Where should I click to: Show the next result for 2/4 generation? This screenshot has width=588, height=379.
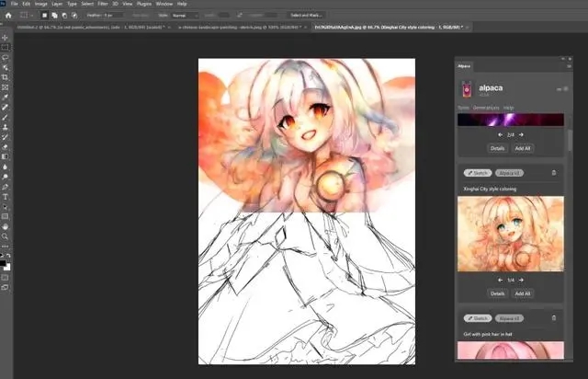click(521, 134)
